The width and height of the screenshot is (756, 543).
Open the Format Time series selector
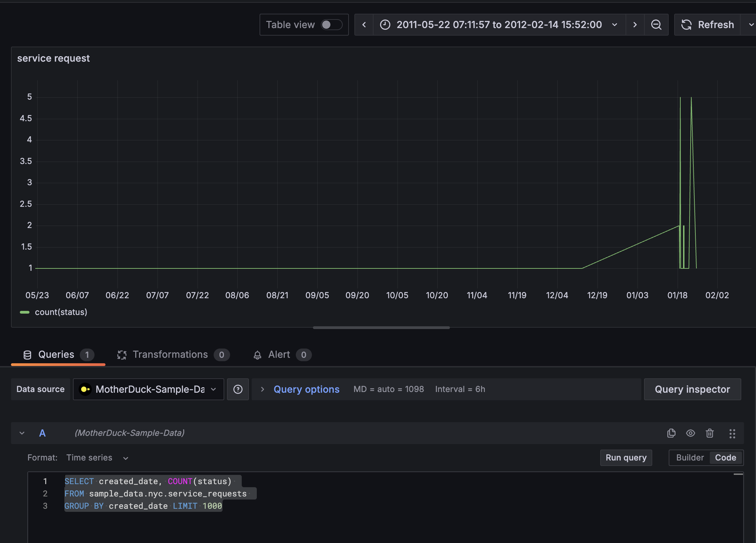[97, 458]
